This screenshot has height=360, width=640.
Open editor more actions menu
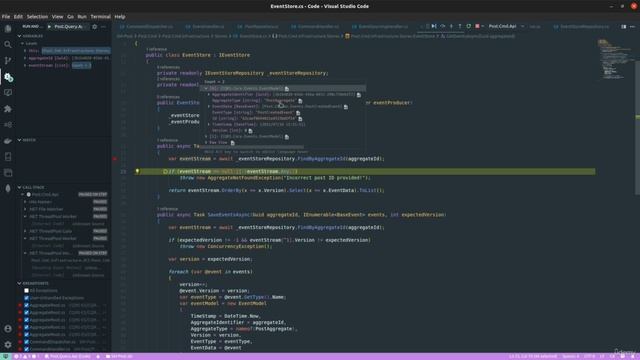pos(632,27)
